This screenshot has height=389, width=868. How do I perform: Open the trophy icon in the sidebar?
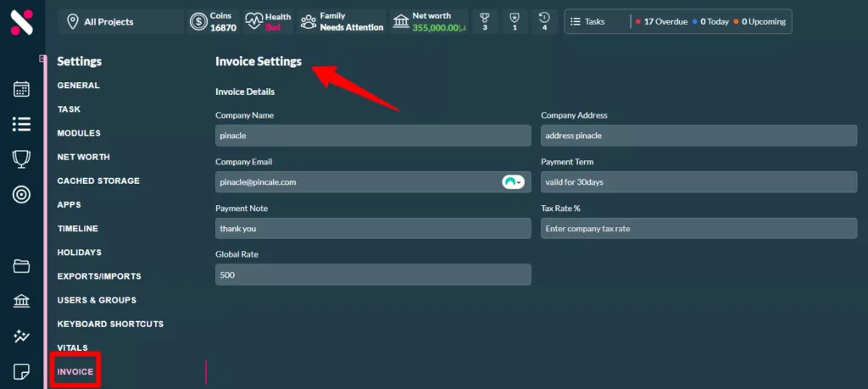21,159
